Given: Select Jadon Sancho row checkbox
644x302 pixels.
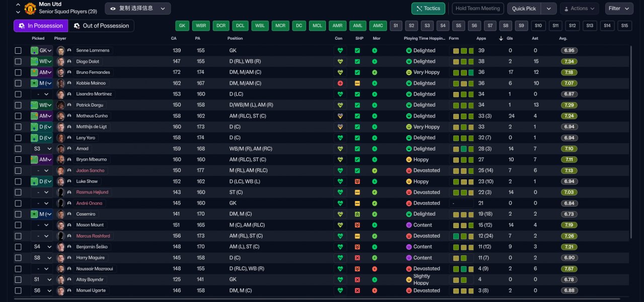Looking at the screenshot, I should click(x=18, y=170).
